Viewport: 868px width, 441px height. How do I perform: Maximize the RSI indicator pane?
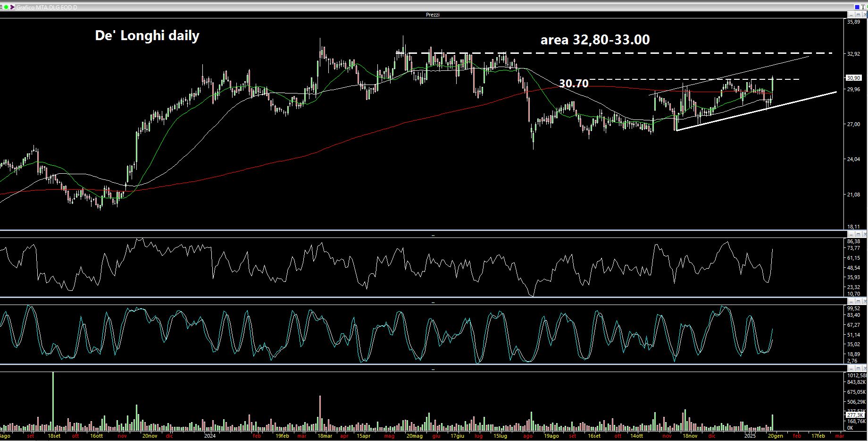point(858,234)
